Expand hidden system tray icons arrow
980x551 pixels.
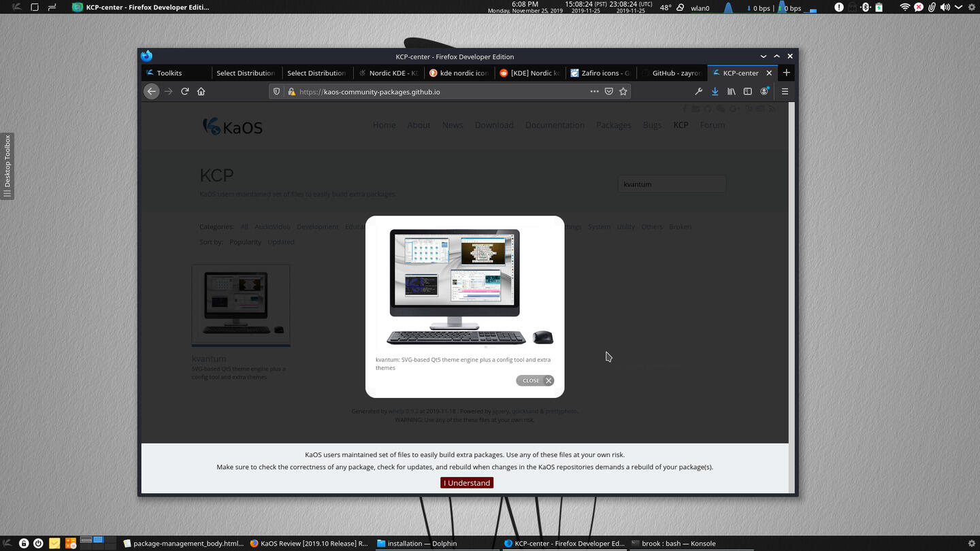click(x=958, y=7)
